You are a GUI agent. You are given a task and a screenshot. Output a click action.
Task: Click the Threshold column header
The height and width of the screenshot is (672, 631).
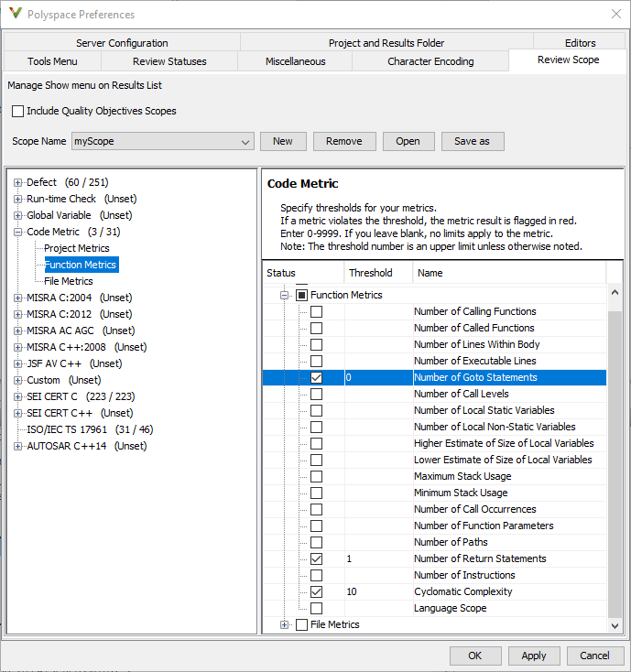point(378,273)
